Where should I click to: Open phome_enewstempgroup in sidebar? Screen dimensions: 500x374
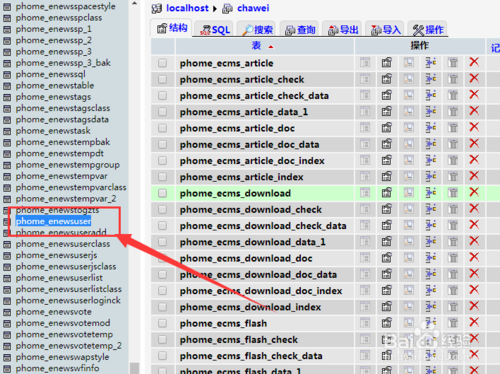click(x=68, y=165)
